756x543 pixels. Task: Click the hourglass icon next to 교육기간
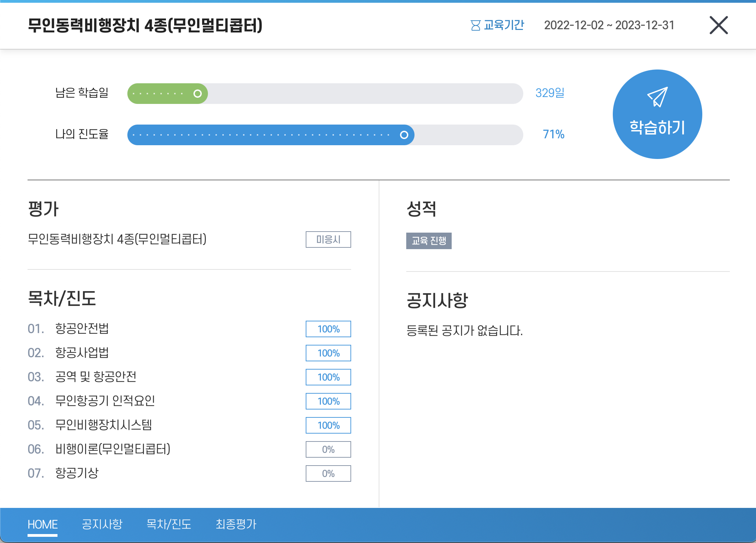pyautogui.click(x=475, y=25)
